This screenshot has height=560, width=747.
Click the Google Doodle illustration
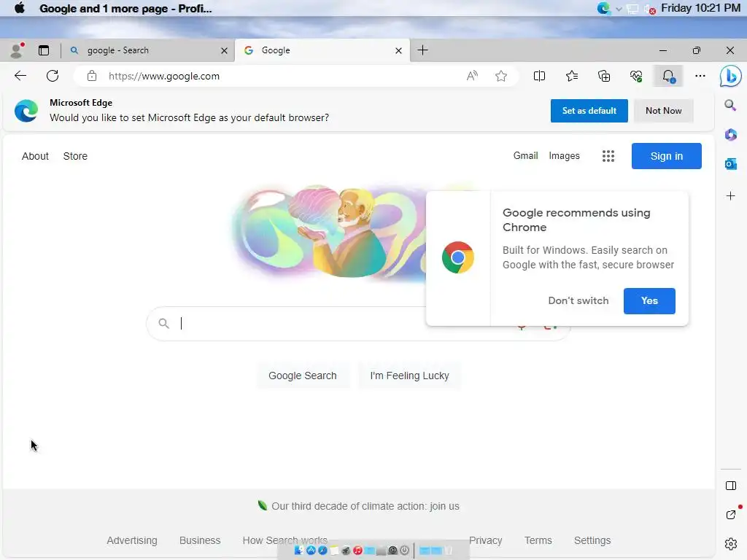point(329,233)
